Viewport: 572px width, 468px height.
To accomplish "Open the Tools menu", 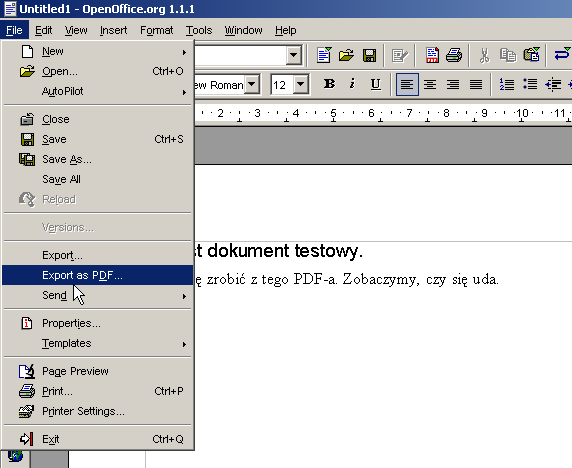I will point(199,30).
